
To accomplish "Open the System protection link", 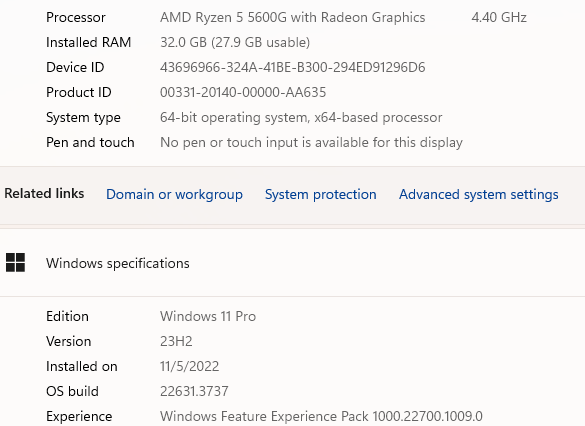I will (320, 194).
